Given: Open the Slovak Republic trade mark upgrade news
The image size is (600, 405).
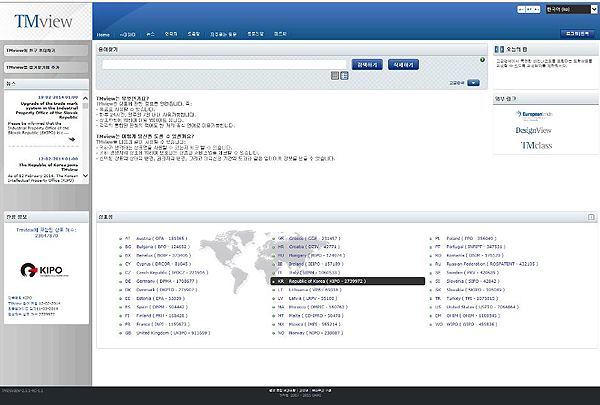Looking at the screenshot, I should (49, 110).
